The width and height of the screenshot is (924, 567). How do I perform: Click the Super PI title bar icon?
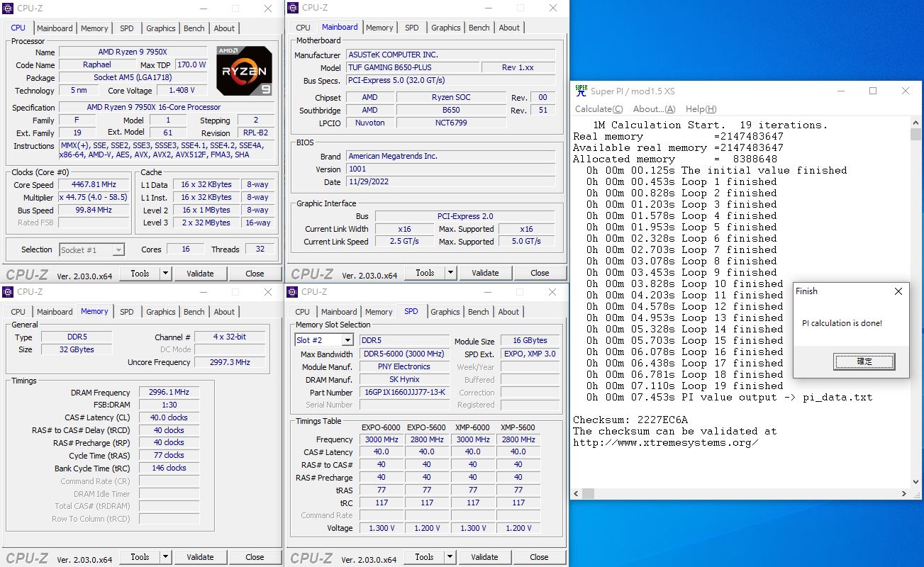(x=581, y=91)
